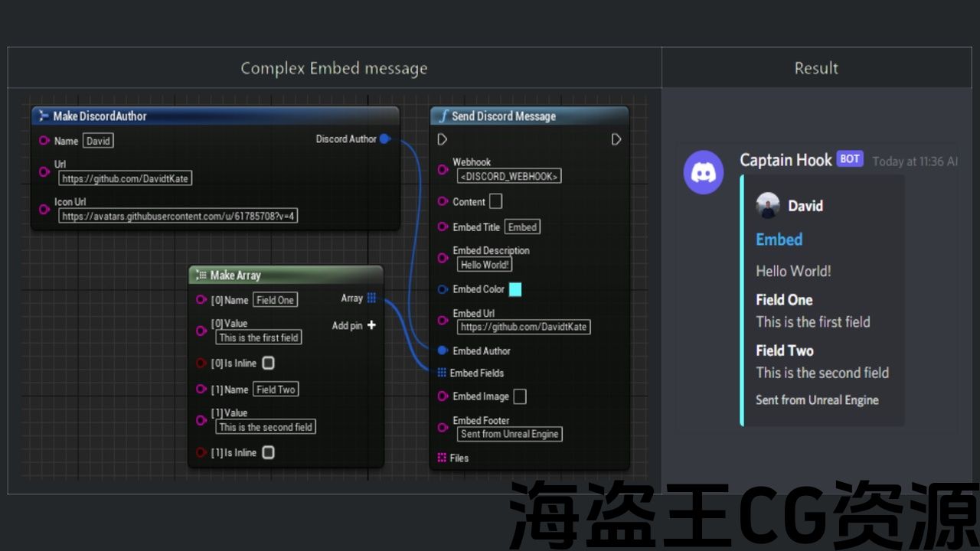
Task: Enable the [0] Is Inline checkbox
Action: point(268,363)
